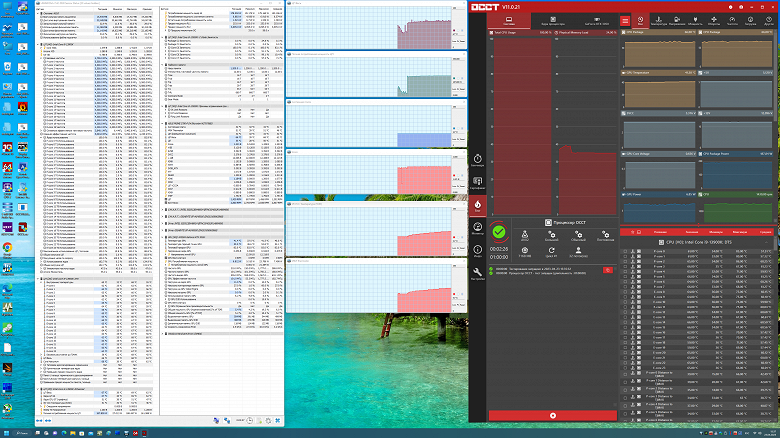The image size is (780, 438).
Task: Click the red clear log button
Action: click(607, 270)
